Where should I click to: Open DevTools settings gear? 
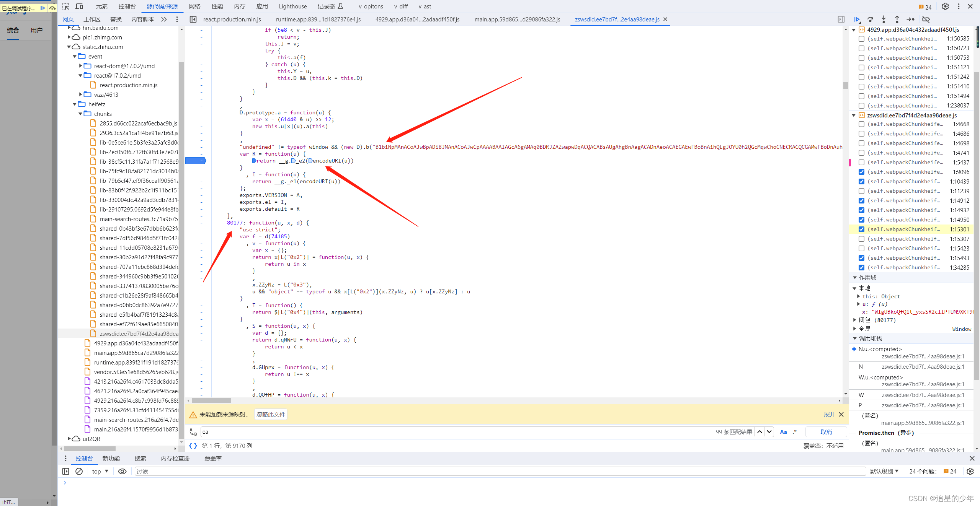tap(945, 7)
